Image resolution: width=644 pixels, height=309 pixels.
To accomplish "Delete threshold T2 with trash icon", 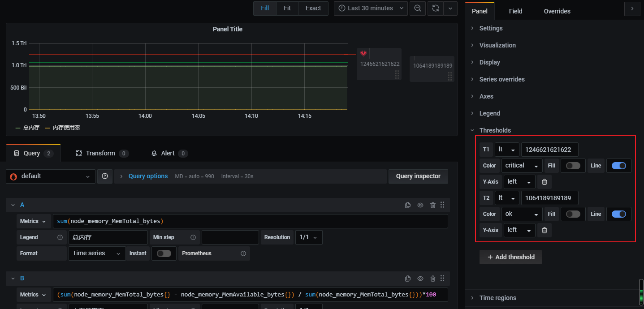I will pos(545,230).
